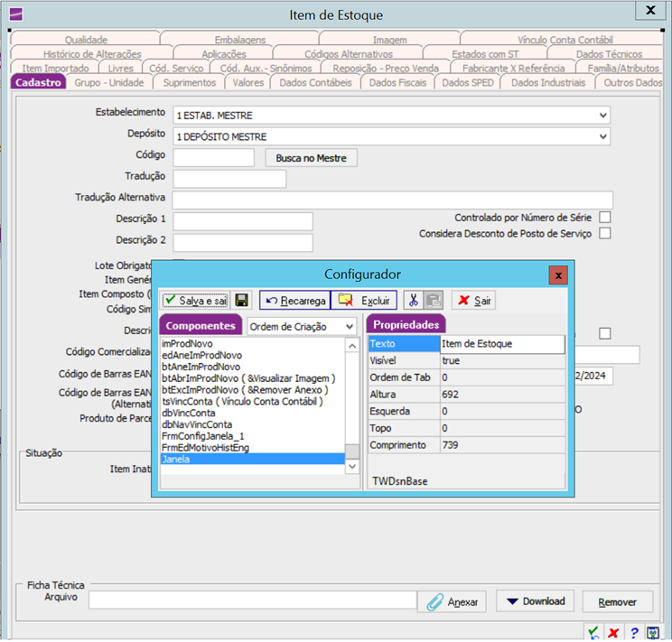Open the Depósito dropdown list
The image size is (672, 642).
(x=602, y=136)
